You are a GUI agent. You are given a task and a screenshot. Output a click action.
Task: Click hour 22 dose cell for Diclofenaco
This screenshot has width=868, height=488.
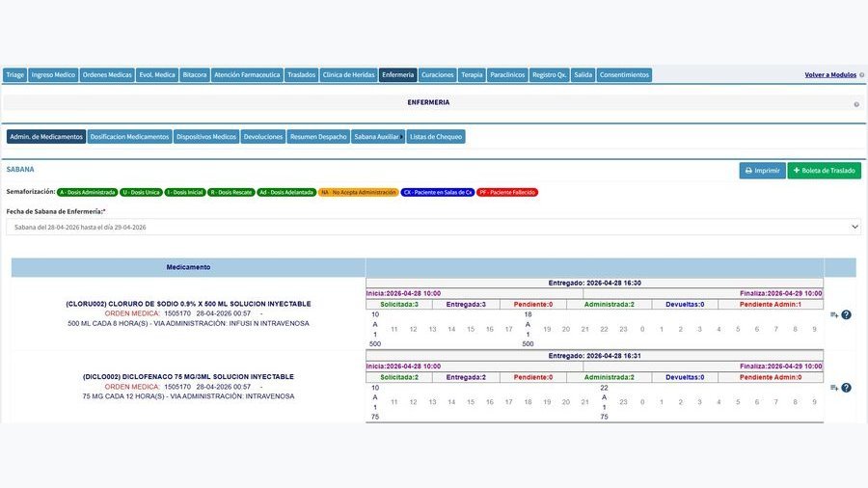pyautogui.click(x=604, y=402)
